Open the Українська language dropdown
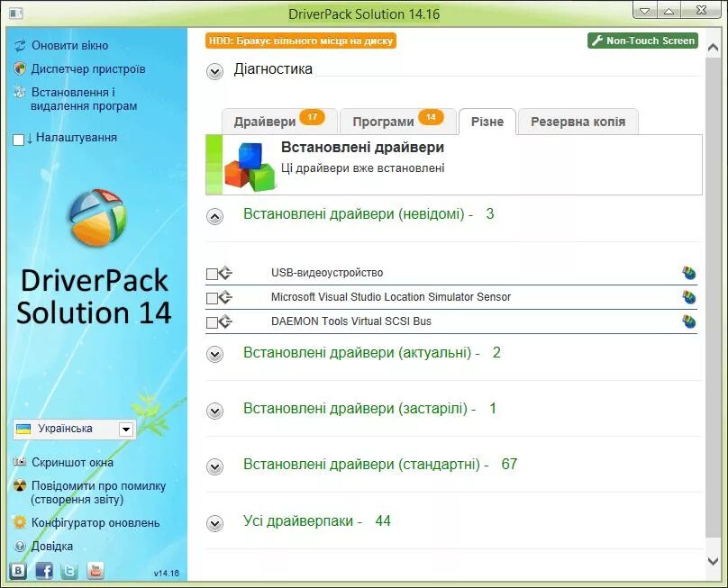The width and height of the screenshot is (728, 588). click(x=75, y=429)
